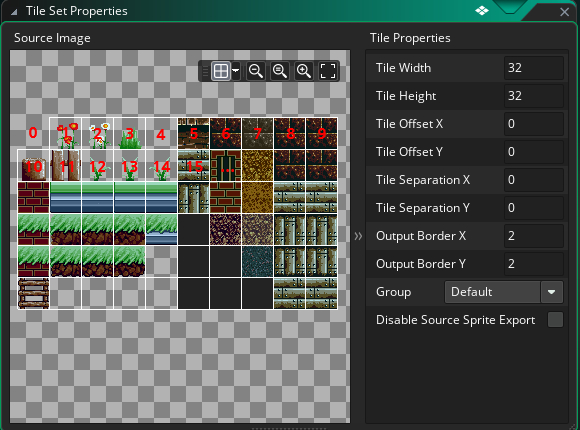Click the Source Image heading
The image size is (580, 430).
coord(52,38)
